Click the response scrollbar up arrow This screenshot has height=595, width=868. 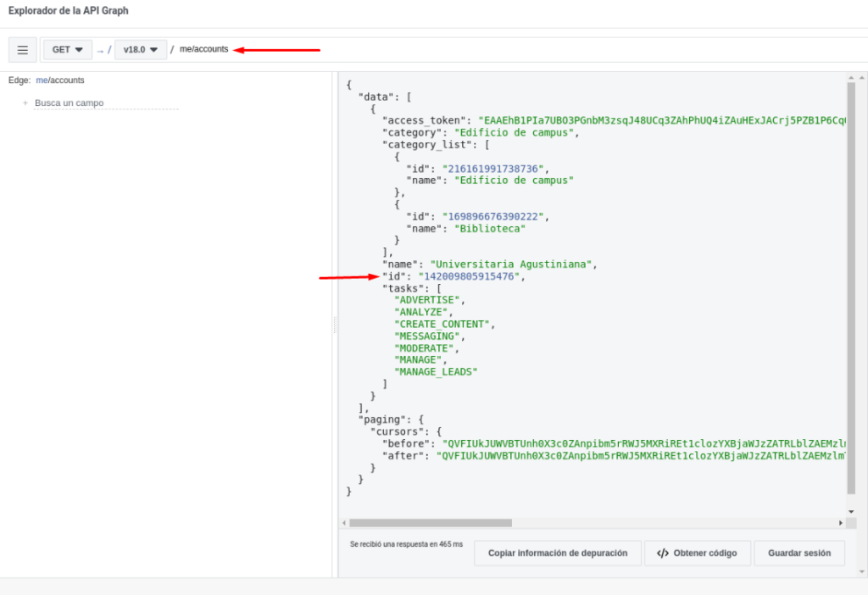tap(851, 77)
